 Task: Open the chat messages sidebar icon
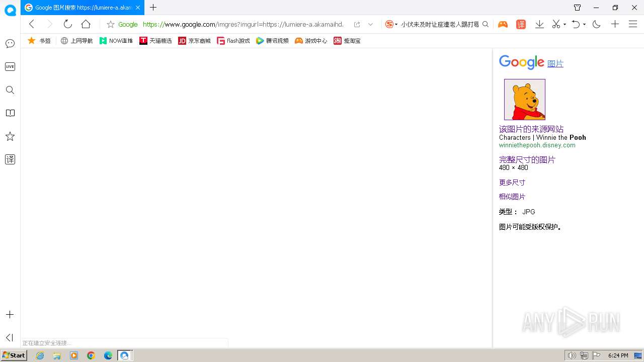(x=10, y=44)
